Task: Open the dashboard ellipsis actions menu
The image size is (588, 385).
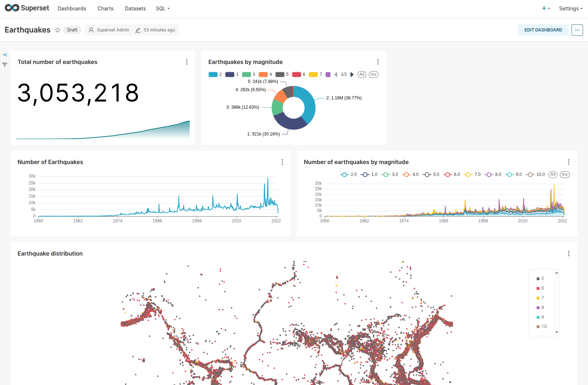Action: coord(577,30)
